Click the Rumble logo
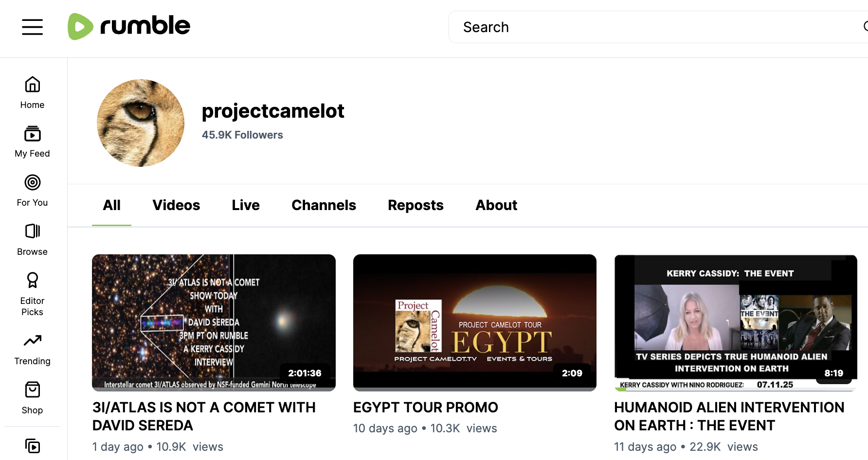The width and height of the screenshot is (868, 460). pos(129,26)
